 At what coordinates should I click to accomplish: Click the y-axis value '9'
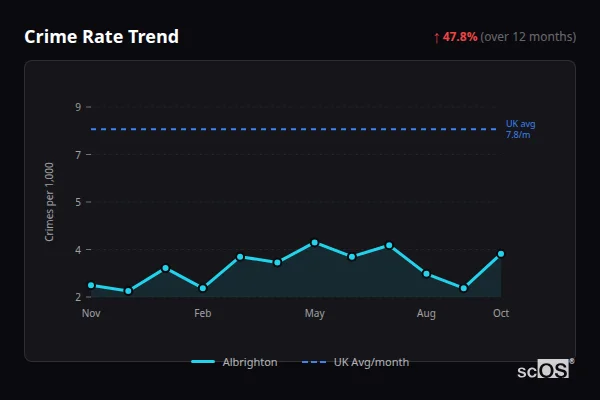[78, 107]
